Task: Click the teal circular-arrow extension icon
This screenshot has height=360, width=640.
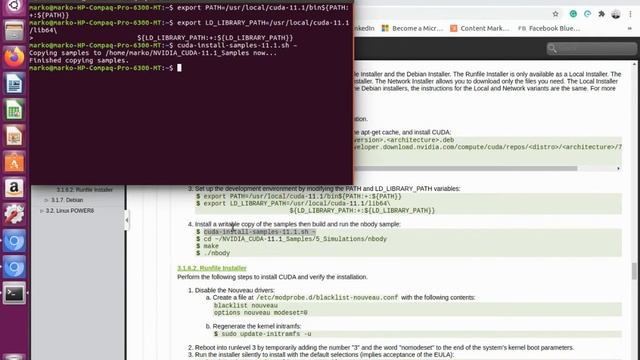Action: coord(587,14)
